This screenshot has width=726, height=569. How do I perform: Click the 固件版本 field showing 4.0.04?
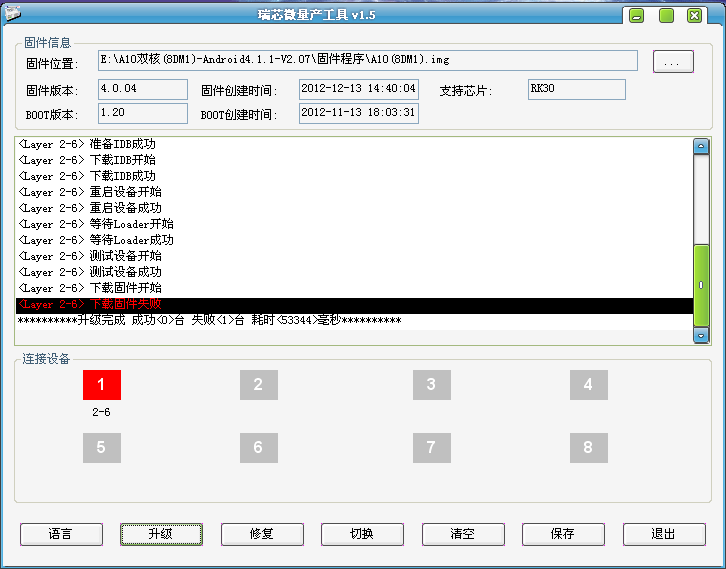coord(143,89)
